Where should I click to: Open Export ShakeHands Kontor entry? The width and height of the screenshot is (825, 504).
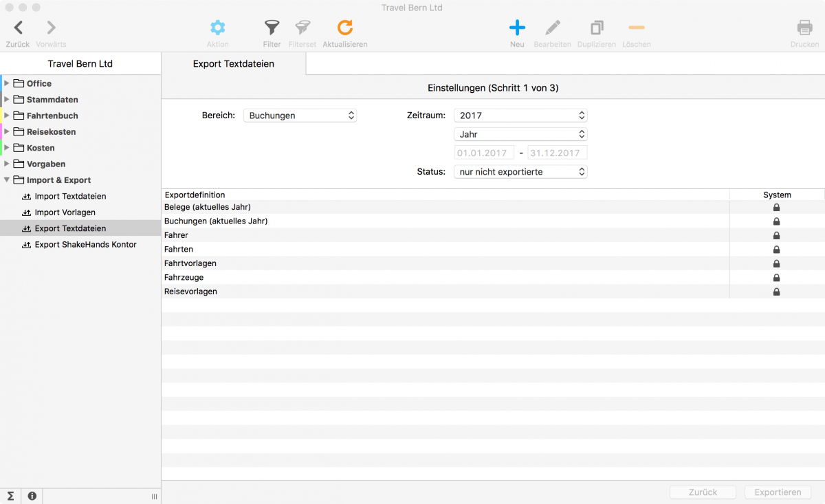tap(85, 245)
